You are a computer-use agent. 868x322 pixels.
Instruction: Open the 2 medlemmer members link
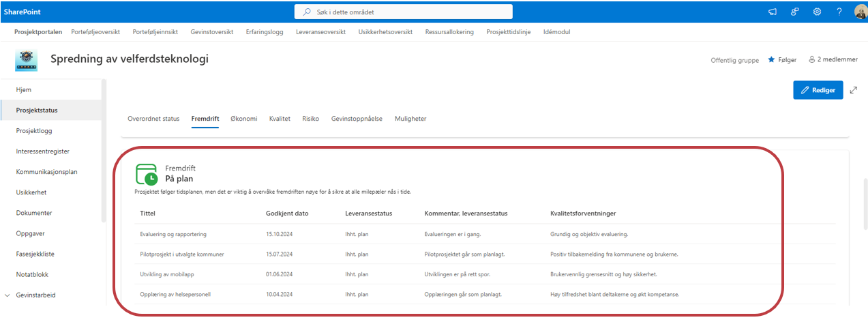[x=833, y=60]
